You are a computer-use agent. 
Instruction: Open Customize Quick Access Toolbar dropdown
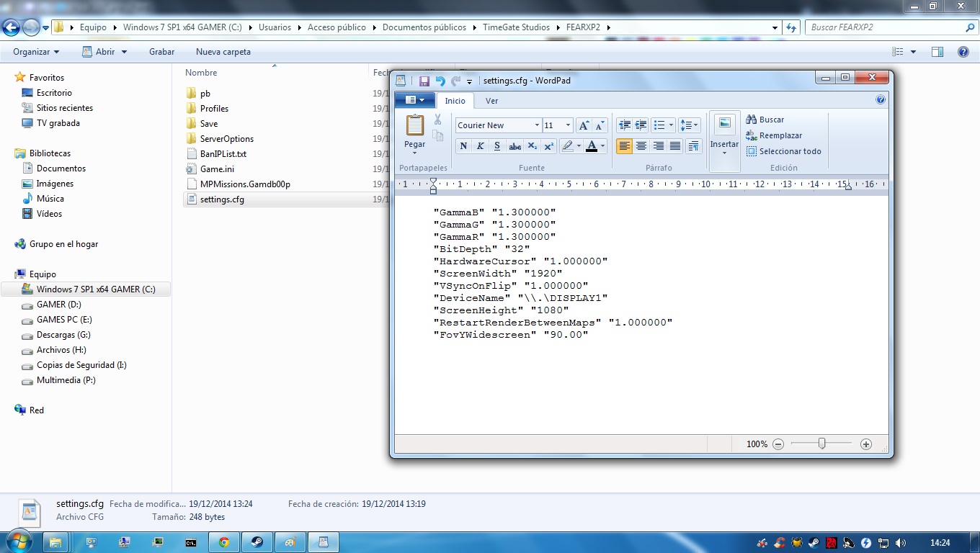point(470,81)
